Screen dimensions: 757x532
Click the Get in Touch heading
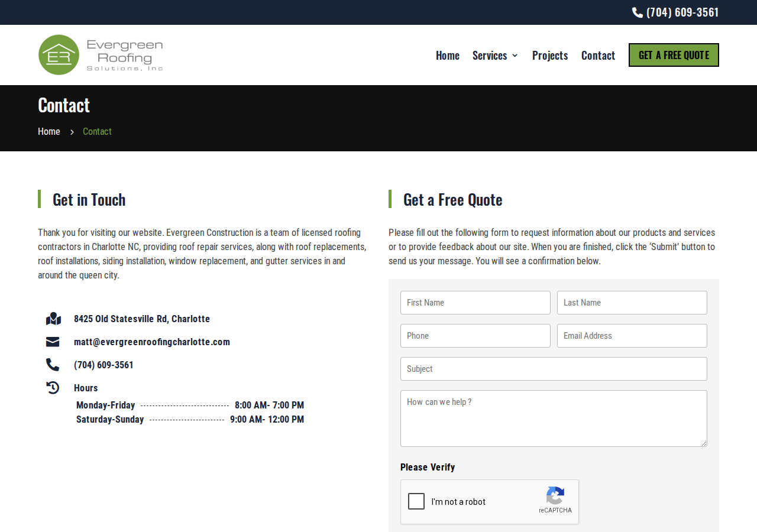click(89, 199)
